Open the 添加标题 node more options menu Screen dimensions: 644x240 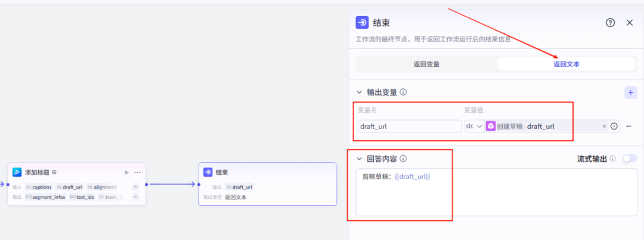pyautogui.click(x=138, y=172)
